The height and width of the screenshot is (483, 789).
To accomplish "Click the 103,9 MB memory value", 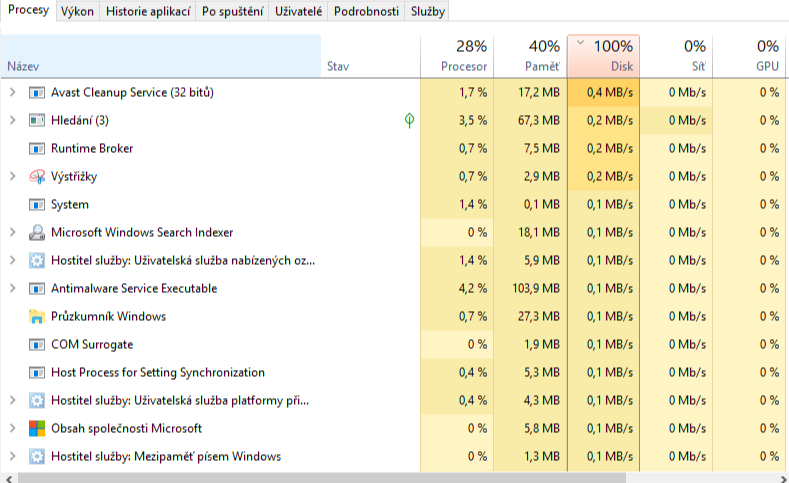I will coord(536,288).
